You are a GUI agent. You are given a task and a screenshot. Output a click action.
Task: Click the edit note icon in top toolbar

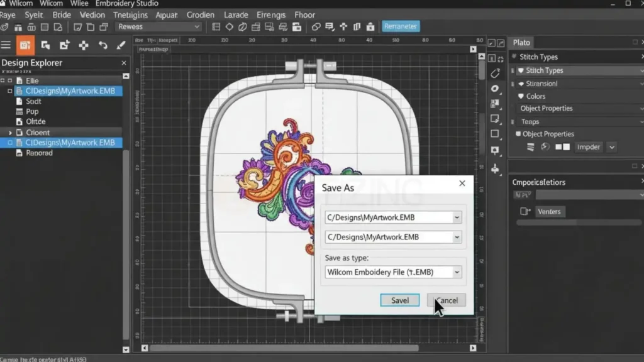click(77, 26)
